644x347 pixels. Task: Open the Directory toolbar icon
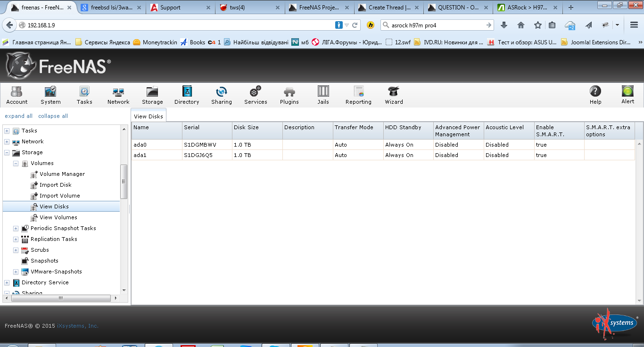tap(187, 95)
